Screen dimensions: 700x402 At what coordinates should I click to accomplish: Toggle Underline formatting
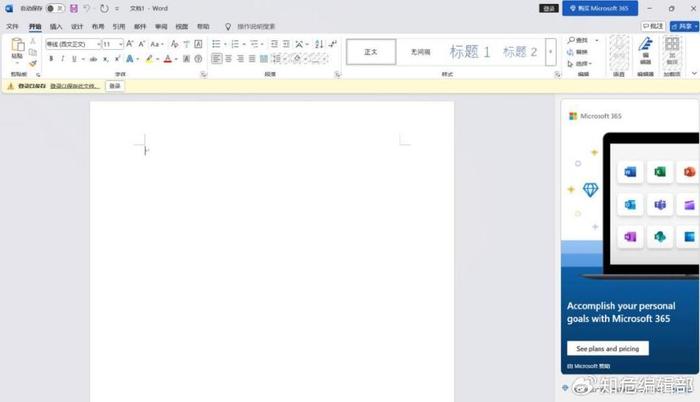pos(74,59)
